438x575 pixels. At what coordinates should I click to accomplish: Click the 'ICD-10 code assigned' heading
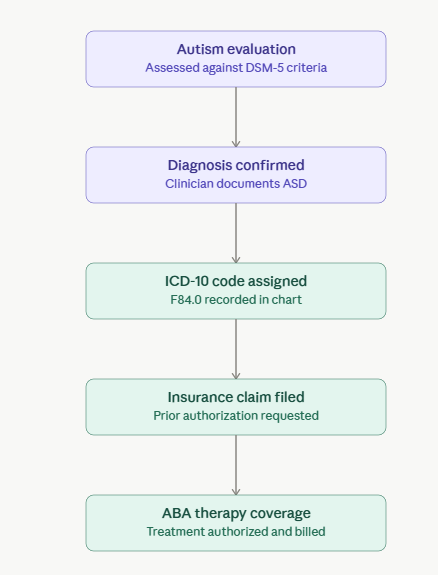point(236,281)
